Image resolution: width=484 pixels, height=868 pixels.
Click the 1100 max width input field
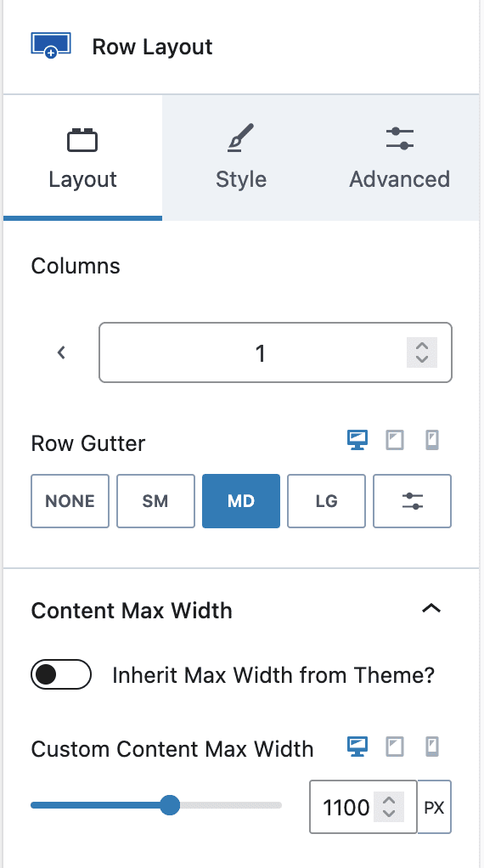tap(363, 807)
